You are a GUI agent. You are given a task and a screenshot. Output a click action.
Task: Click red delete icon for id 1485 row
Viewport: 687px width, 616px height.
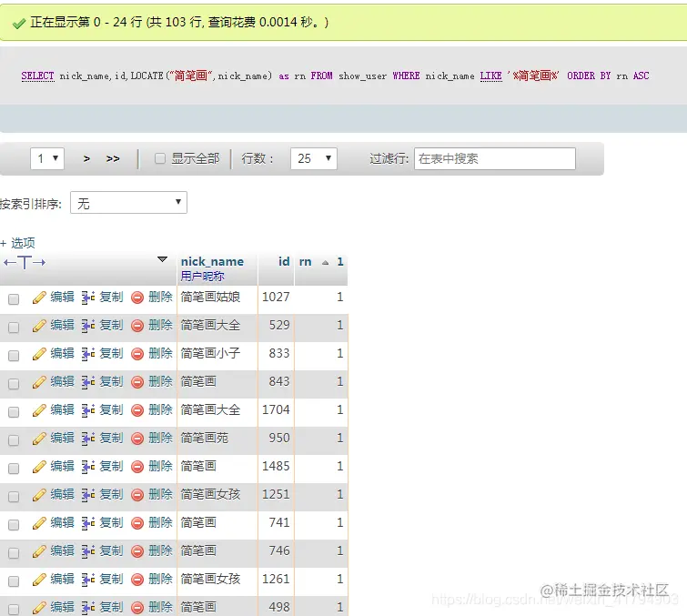coord(137,467)
